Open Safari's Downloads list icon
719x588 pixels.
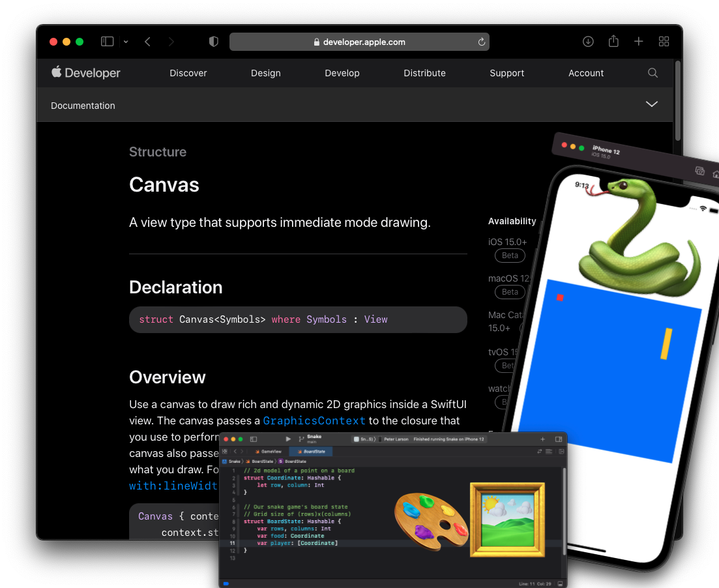click(x=587, y=41)
